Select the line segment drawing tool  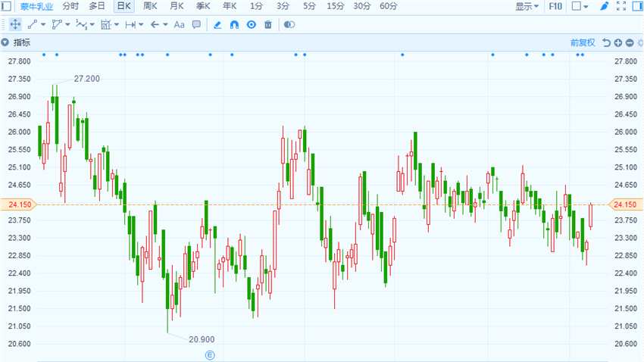32,25
